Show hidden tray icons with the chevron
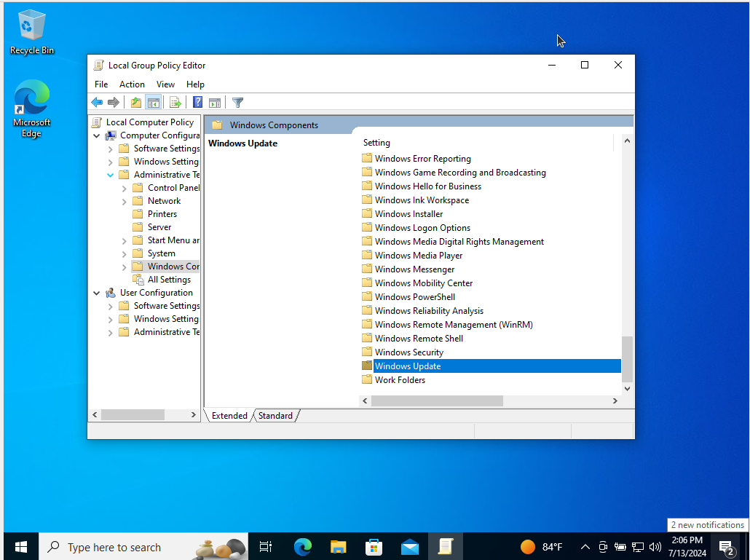The image size is (750, 560). pyautogui.click(x=585, y=547)
